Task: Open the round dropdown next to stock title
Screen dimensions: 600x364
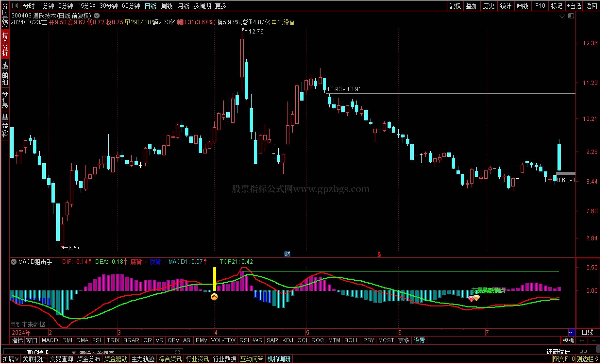Action: 97,16
